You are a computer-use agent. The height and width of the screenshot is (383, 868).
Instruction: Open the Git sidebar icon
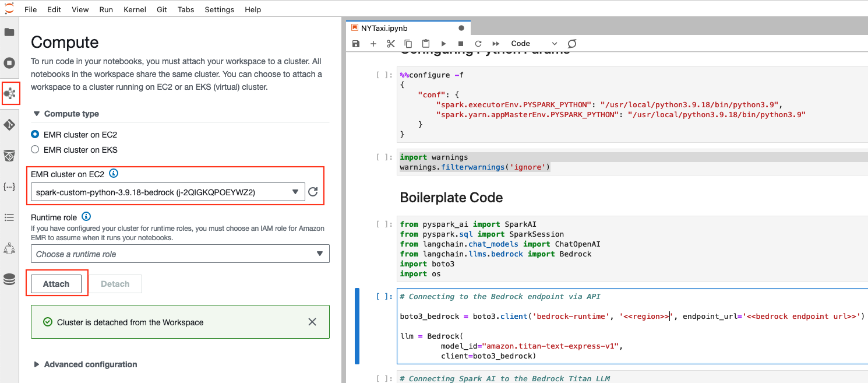coord(9,125)
